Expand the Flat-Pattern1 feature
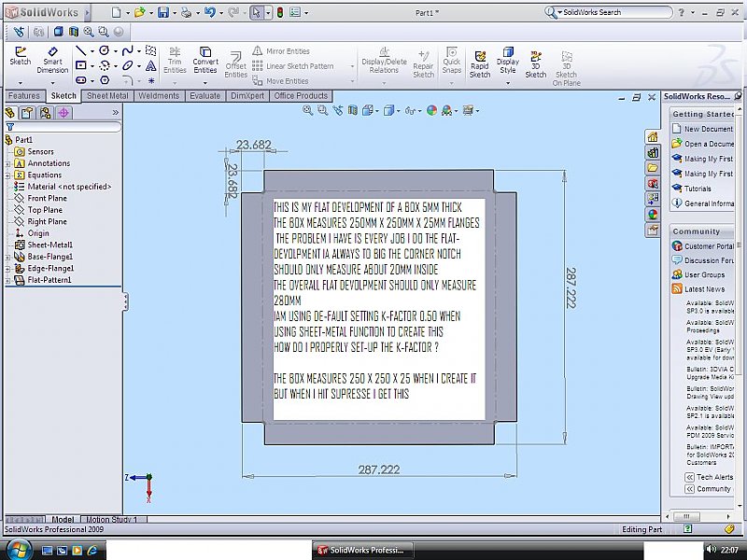The image size is (747, 560). (7, 281)
